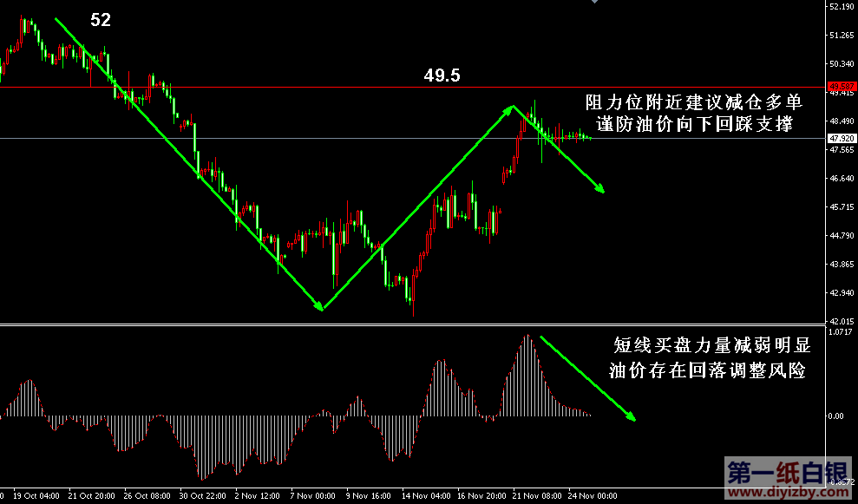Click the 47.920 current price tag
This screenshot has width=858, height=504.
842,138
